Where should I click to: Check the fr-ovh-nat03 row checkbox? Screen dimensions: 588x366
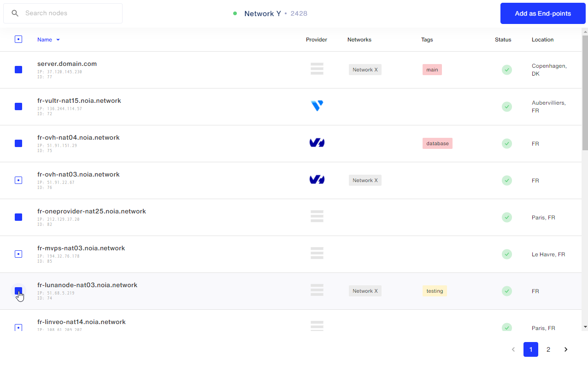(18, 180)
